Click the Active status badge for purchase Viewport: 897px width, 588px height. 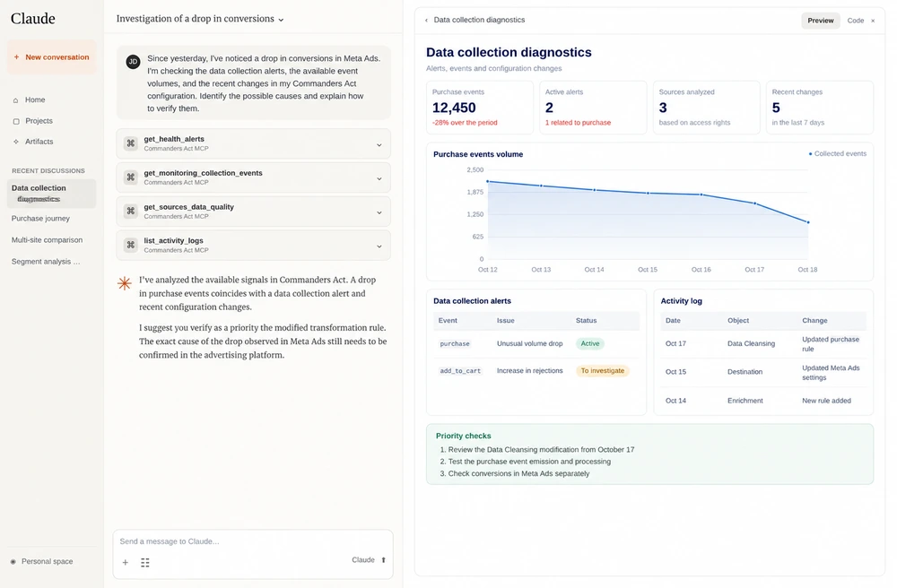[x=590, y=343]
